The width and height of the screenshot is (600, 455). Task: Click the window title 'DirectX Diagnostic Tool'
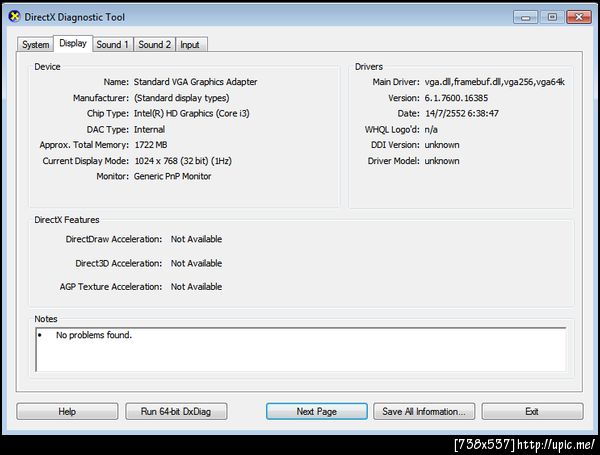coord(75,17)
